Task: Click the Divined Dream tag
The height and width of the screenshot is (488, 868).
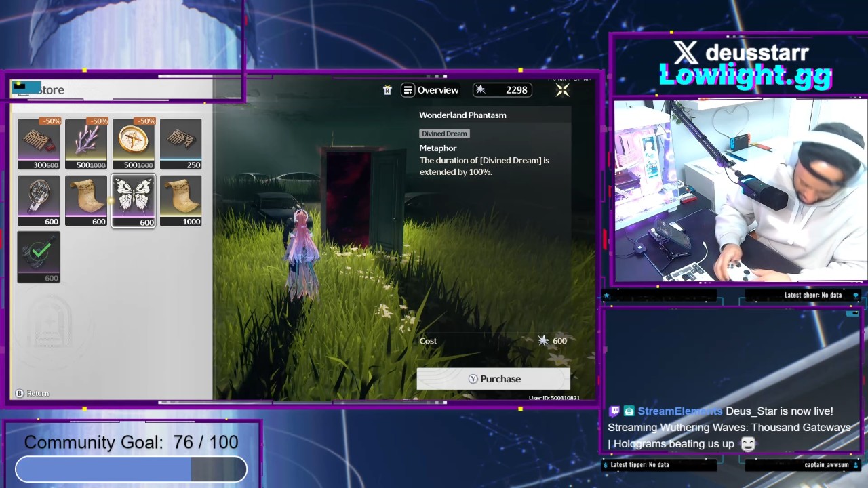Action: (x=444, y=134)
